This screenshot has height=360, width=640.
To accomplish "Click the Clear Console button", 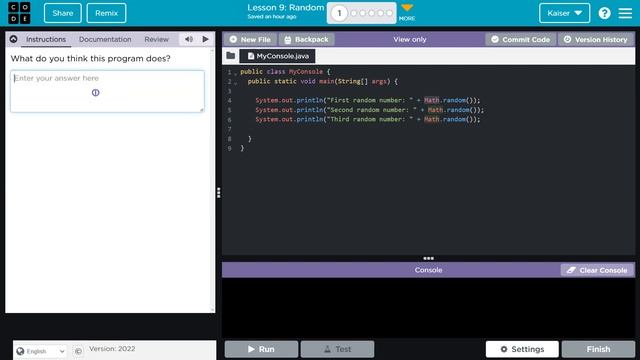I will [x=597, y=270].
